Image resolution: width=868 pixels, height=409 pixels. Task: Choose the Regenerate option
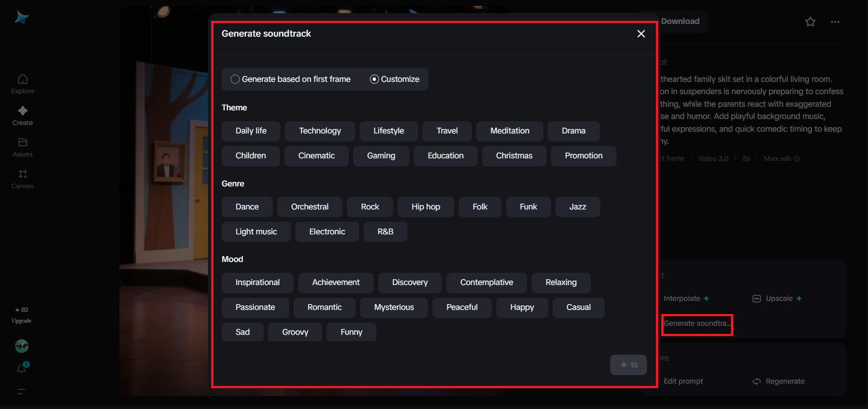pos(785,381)
